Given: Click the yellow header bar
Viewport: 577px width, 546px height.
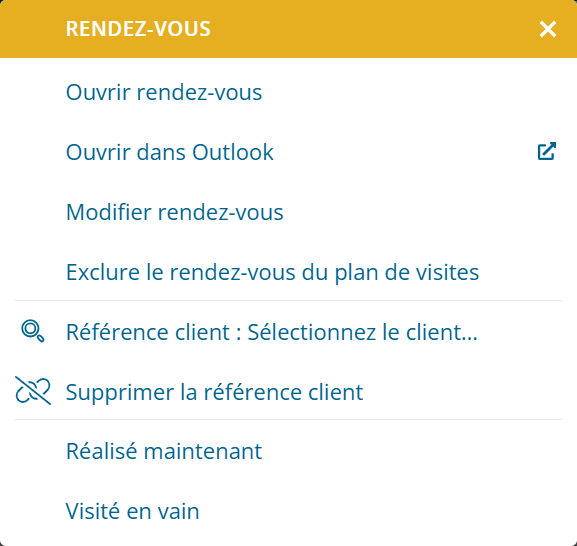Looking at the screenshot, I should (288, 29).
